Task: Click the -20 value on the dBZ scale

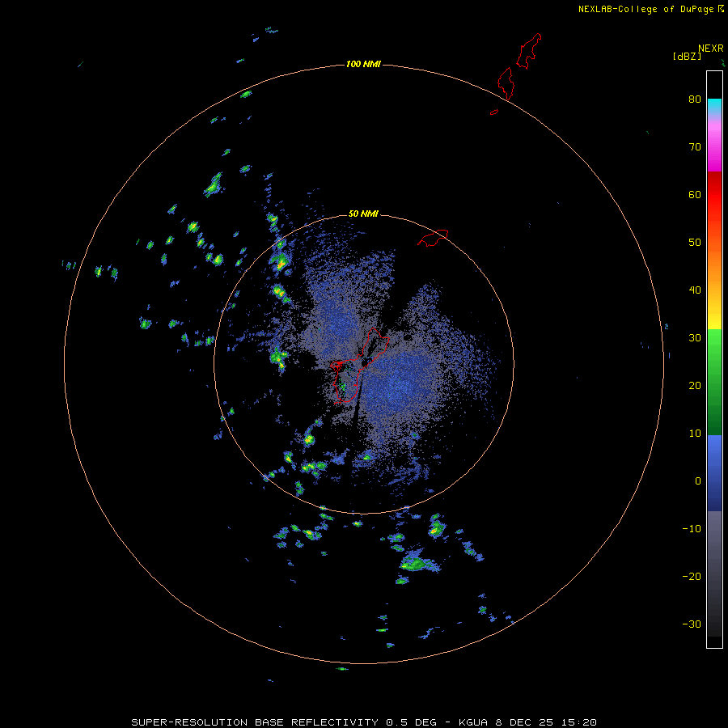Action: point(692,576)
